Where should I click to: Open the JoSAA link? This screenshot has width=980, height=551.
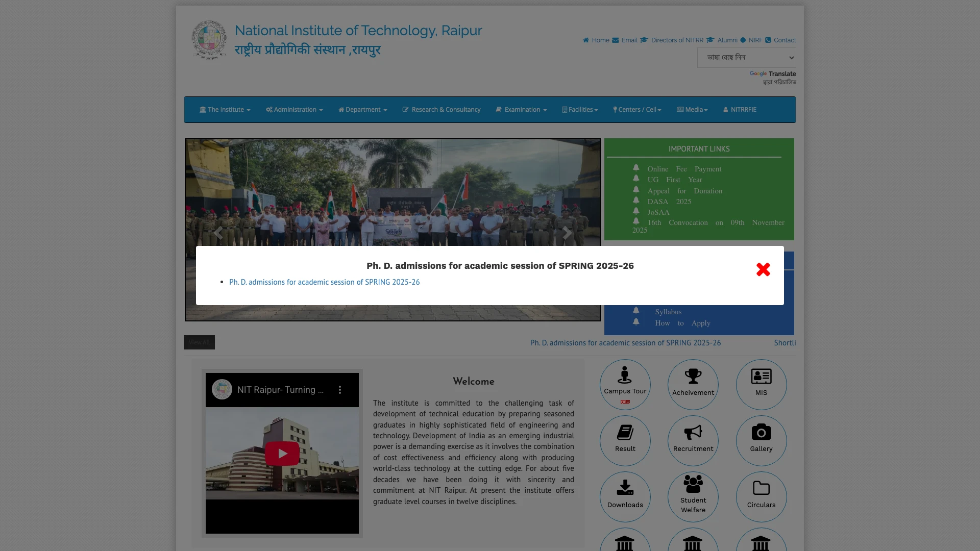[658, 212]
